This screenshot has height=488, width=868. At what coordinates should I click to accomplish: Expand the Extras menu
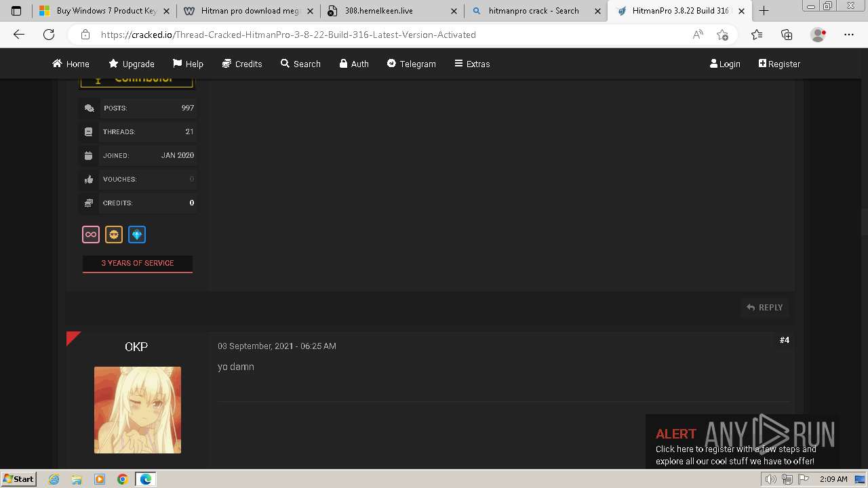click(x=472, y=64)
